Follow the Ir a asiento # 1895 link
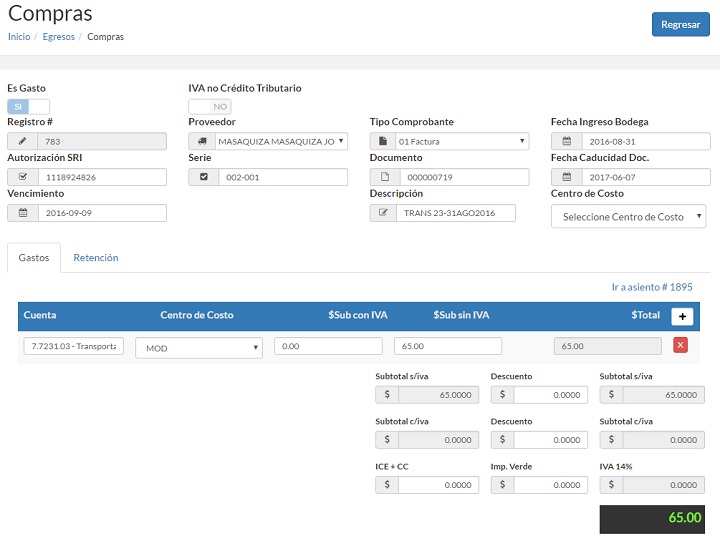 (652, 287)
